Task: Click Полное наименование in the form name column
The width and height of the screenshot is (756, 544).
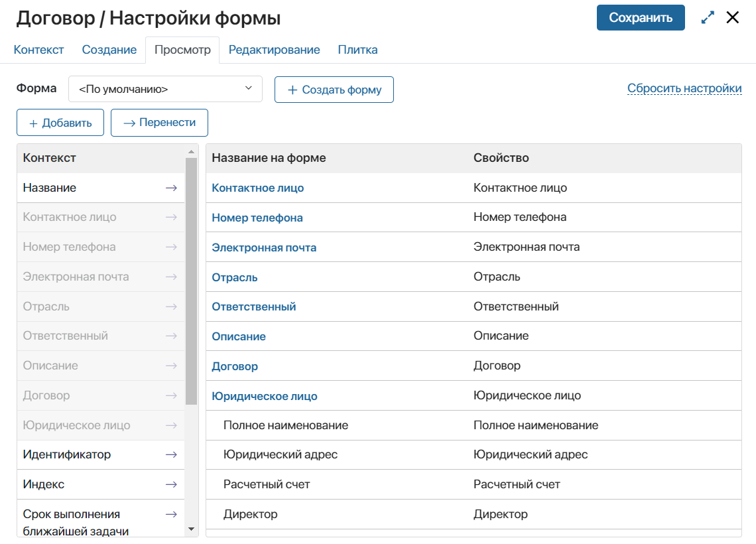Action: pos(285,425)
